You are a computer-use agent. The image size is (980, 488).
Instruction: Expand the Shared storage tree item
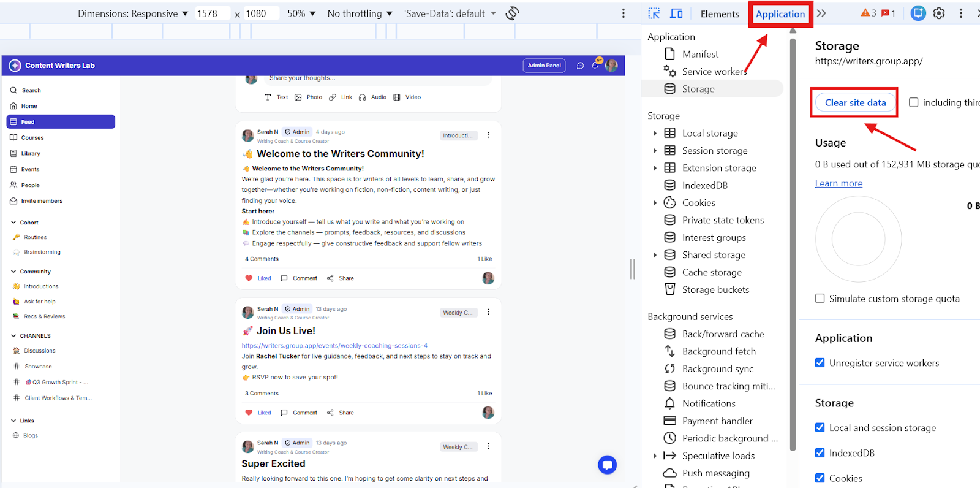tap(655, 255)
